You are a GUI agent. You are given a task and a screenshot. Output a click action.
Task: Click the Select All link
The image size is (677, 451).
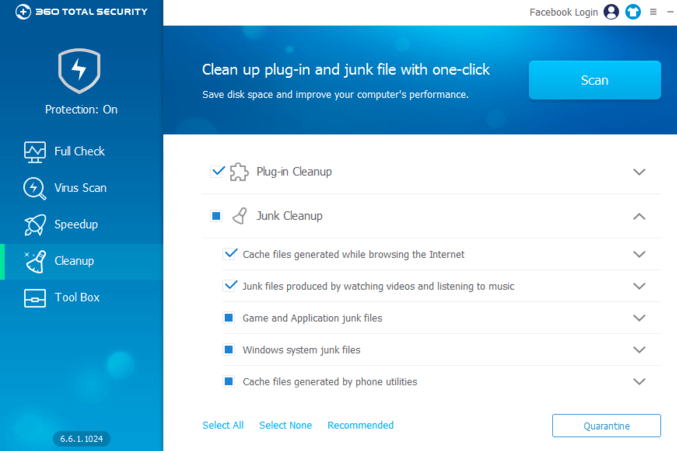click(x=223, y=426)
